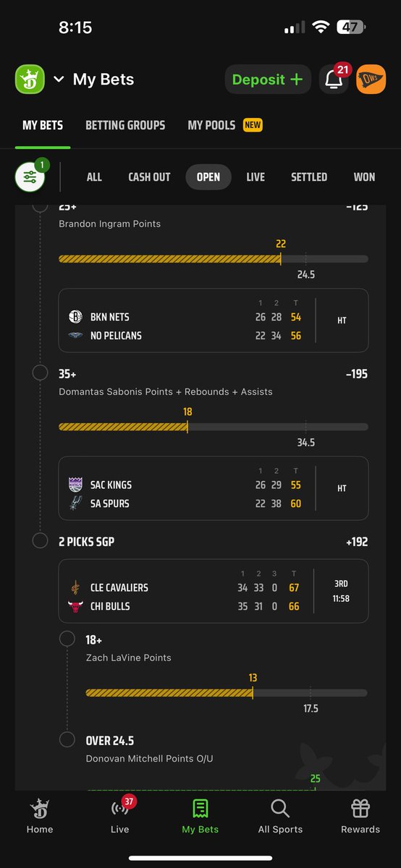The width and height of the screenshot is (401, 868).
Task: Open the CLE Cavaliers vs CHI Bulls scorebox
Action: tap(214, 591)
